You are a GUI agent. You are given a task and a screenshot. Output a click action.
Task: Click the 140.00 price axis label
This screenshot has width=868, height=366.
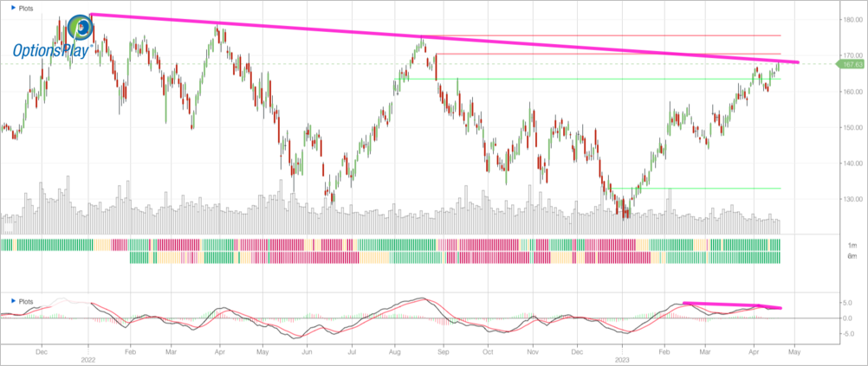pyautogui.click(x=852, y=164)
